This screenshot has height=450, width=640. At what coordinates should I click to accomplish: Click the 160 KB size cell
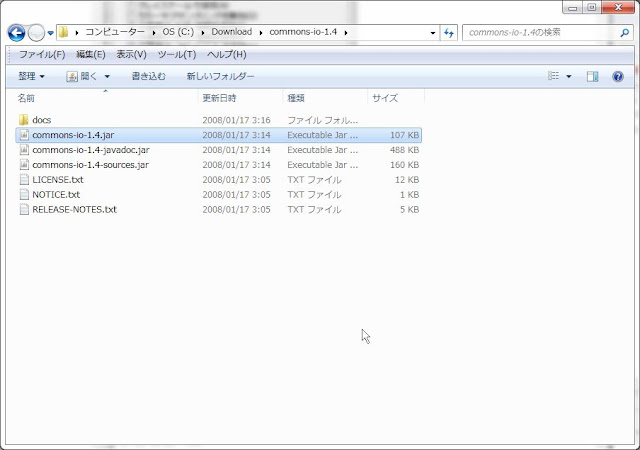[x=404, y=165]
